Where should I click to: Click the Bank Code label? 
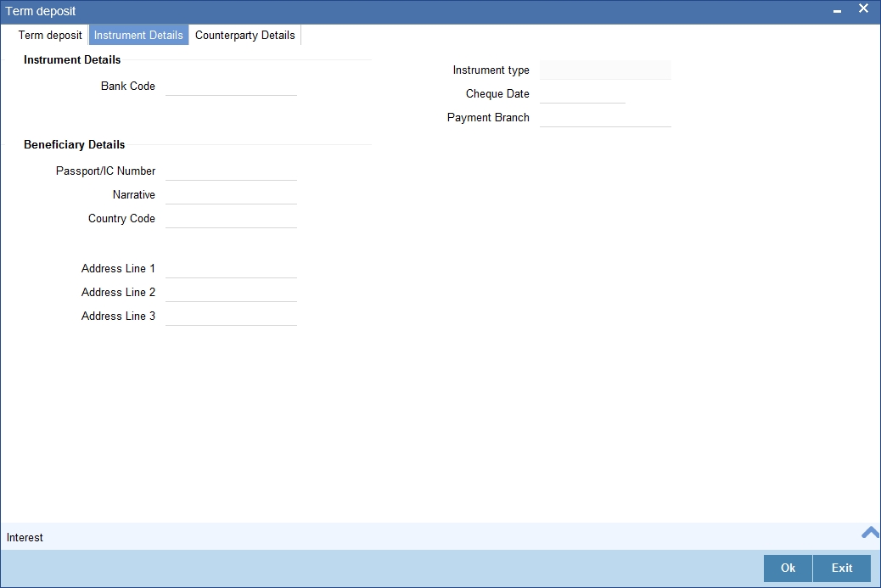click(x=128, y=86)
